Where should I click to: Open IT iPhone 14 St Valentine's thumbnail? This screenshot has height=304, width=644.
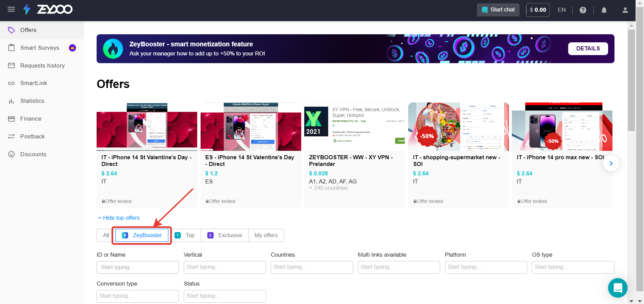(x=147, y=127)
